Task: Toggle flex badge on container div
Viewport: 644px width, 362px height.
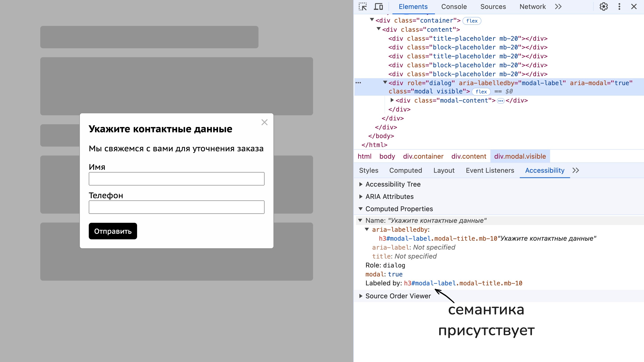Action: point(472,21)
